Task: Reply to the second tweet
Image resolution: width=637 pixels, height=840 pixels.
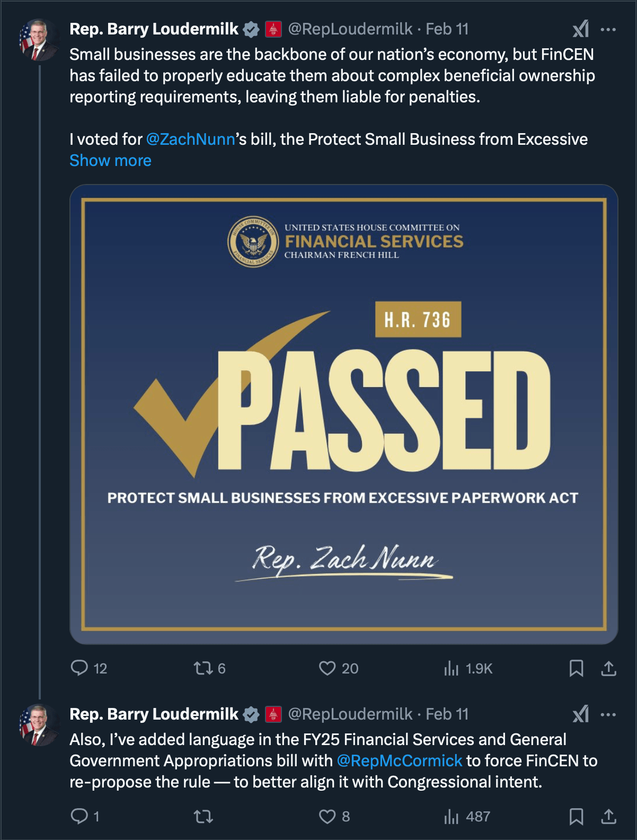Action: pos(79,816)
